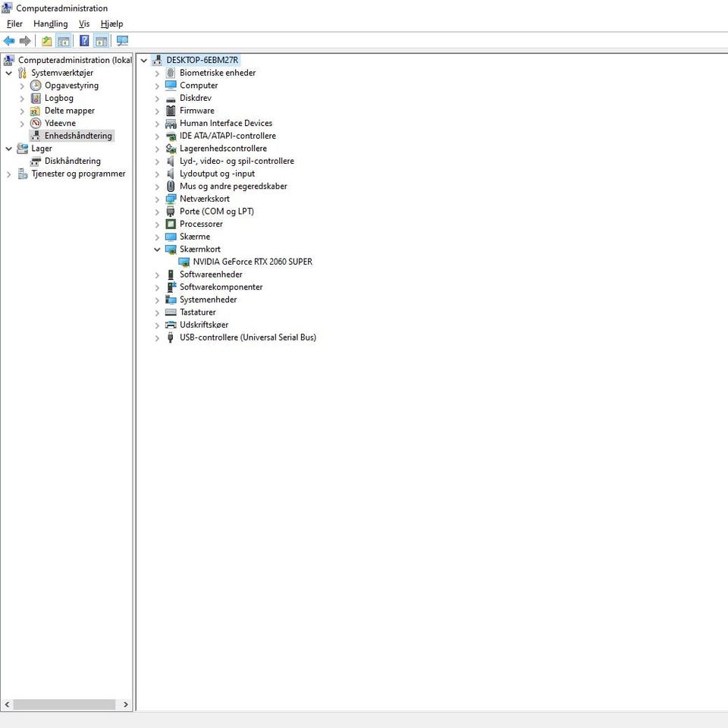Click the Netværkskort network icon

pyautogui.click(x=171, y=199)
